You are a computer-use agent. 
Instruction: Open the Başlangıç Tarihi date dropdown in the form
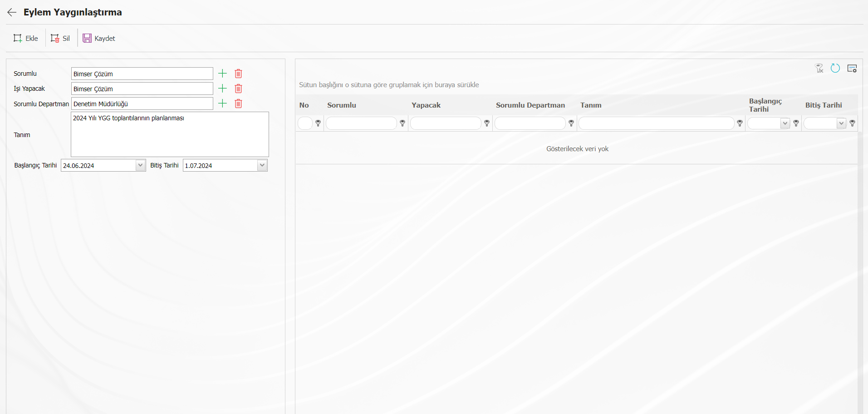pyautogui.click(x=140, y=165)
